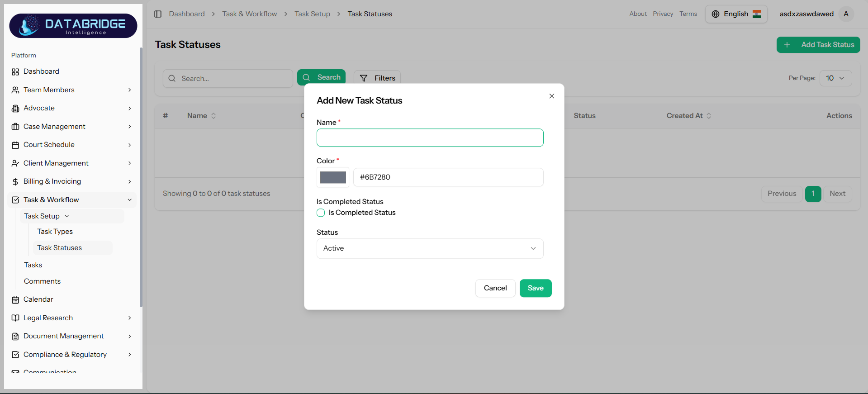
Task: Open the Terms link
Action: coord(688,14)
